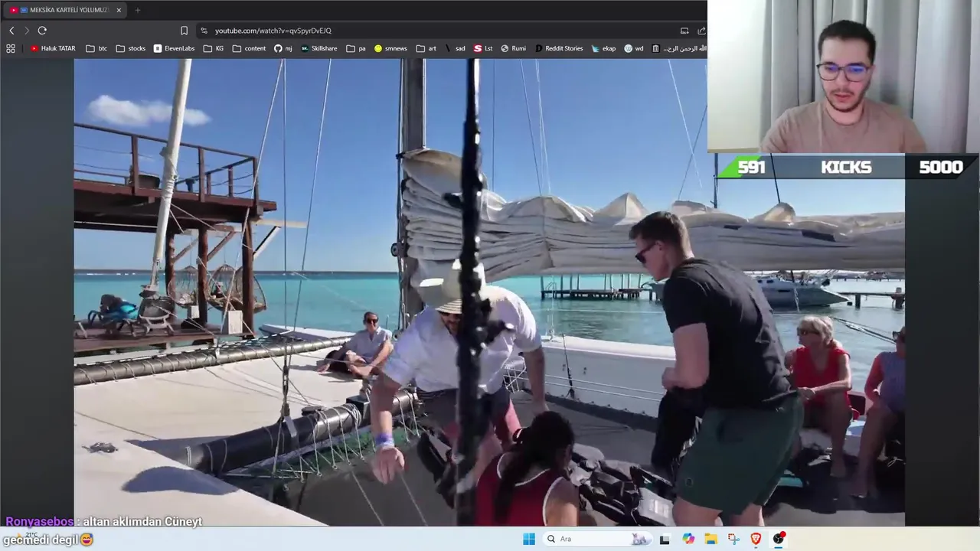
Task: Switch to Brave browser in taskbar
Action: point(756,539)
